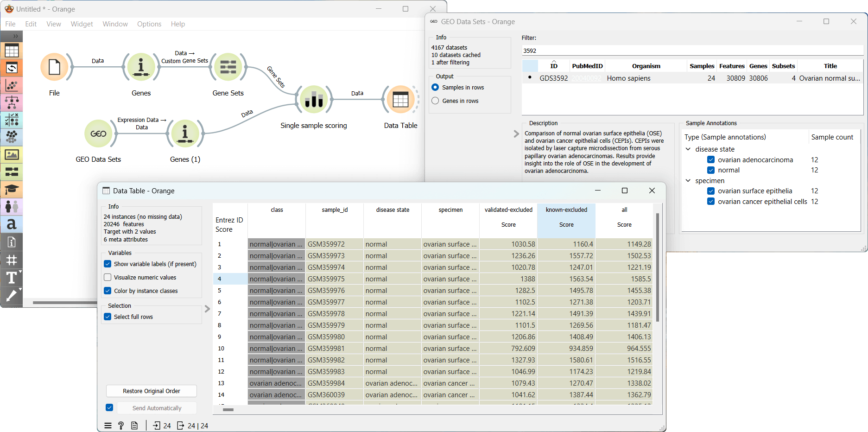Click the Data Table horizontal scrollbar
The width and height of the screenshot is (868, 432).
[x=228, y=410]
